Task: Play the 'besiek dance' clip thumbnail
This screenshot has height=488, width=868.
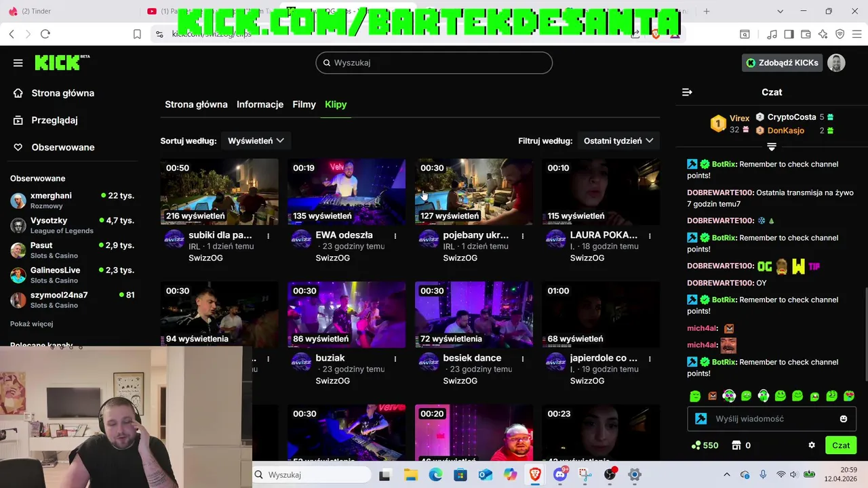Action: point(473,314)
